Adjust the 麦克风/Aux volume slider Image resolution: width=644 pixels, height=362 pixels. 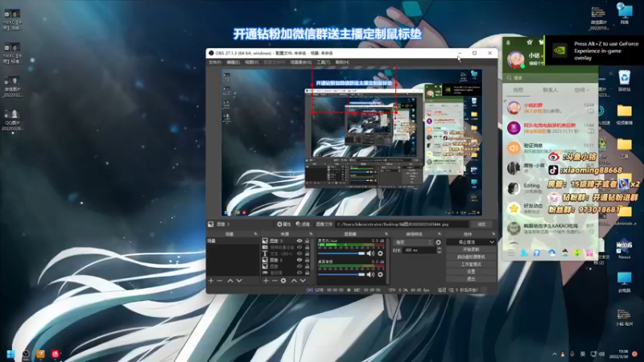(341, 253)
